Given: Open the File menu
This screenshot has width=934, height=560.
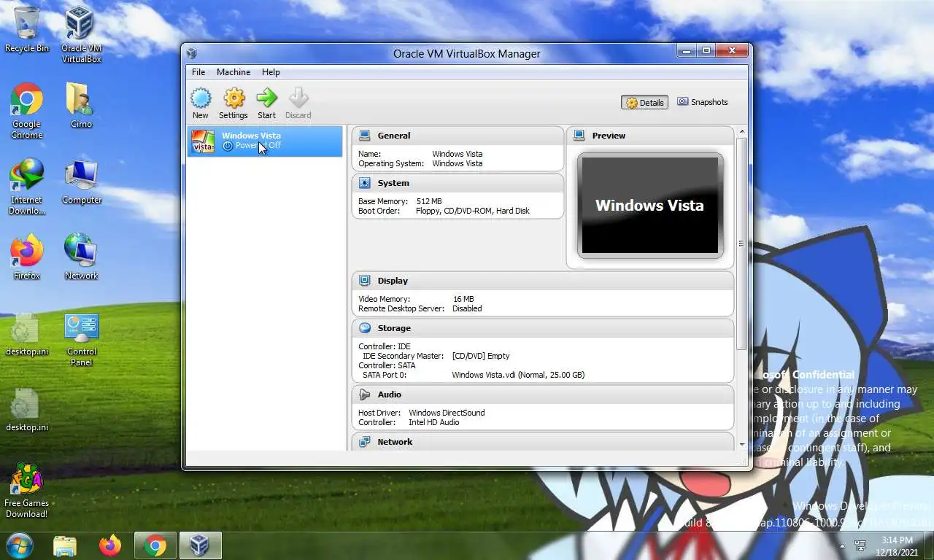Looking at the screenshot, I should (x=198, y=72).
